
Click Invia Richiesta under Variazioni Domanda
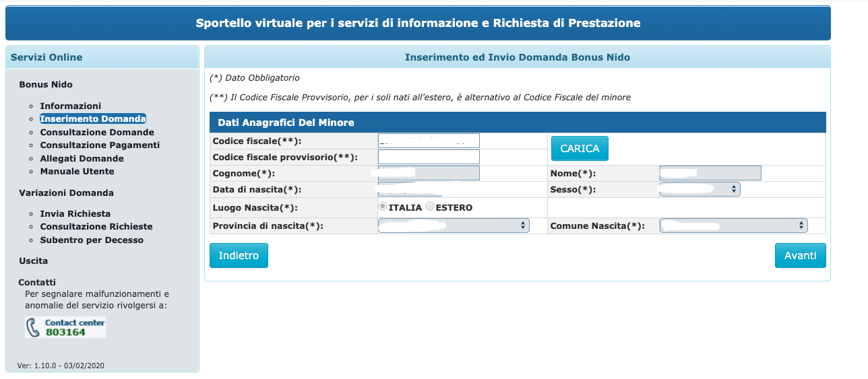pos(75,213)
